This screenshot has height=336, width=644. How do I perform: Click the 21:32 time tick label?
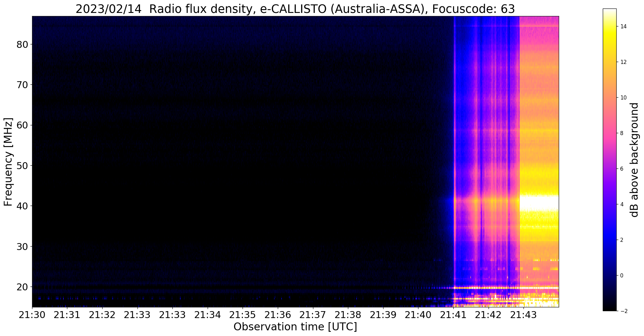[102, 315]
